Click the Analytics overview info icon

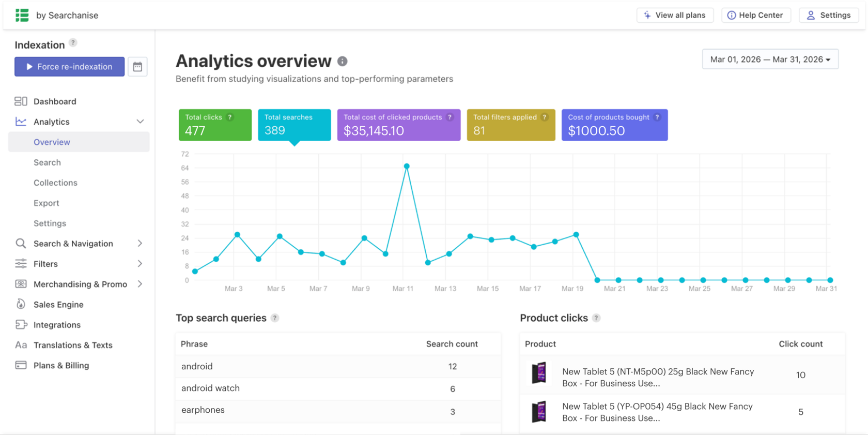pos(343,61)
